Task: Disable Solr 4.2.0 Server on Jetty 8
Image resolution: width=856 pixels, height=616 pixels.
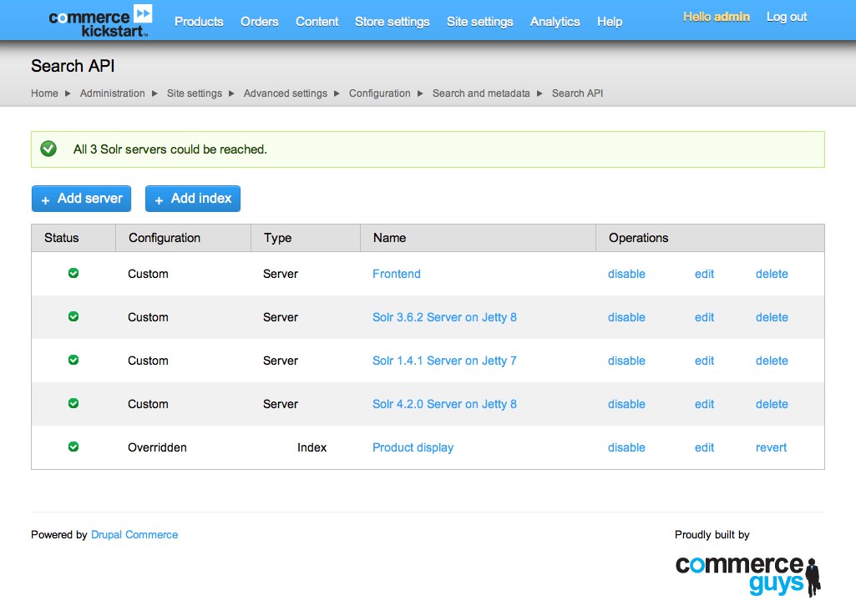Action: [x=626, y=404]
